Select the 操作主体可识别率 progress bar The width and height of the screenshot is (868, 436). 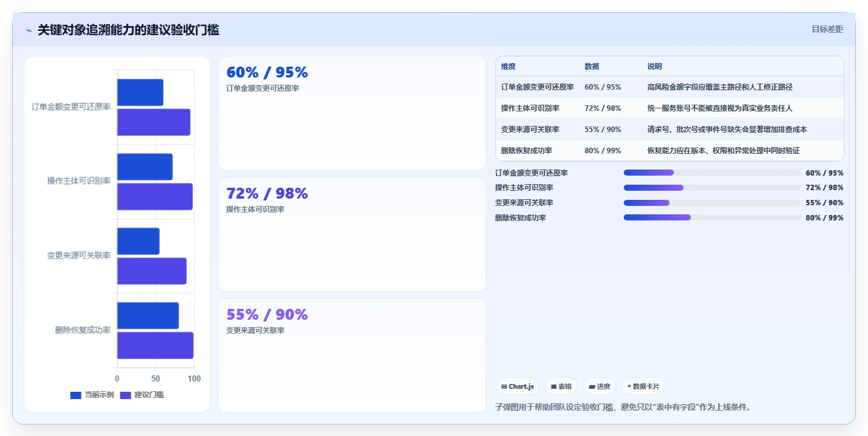712,188
